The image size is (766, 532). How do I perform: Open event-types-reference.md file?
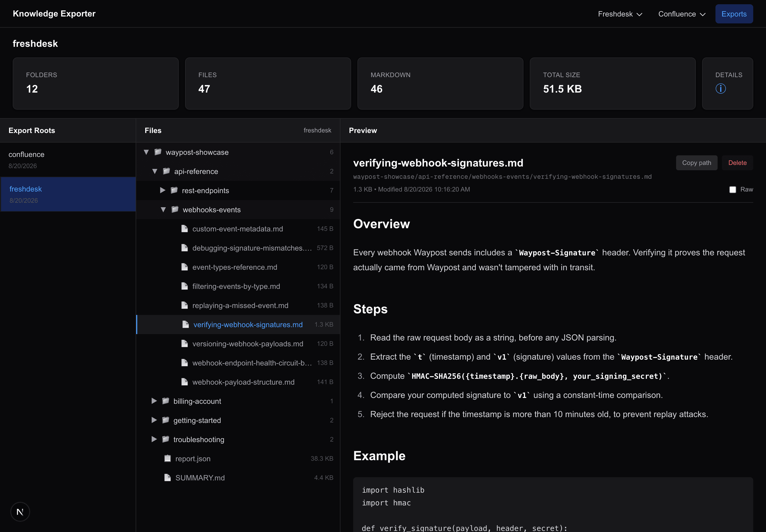tap(238, 267)
